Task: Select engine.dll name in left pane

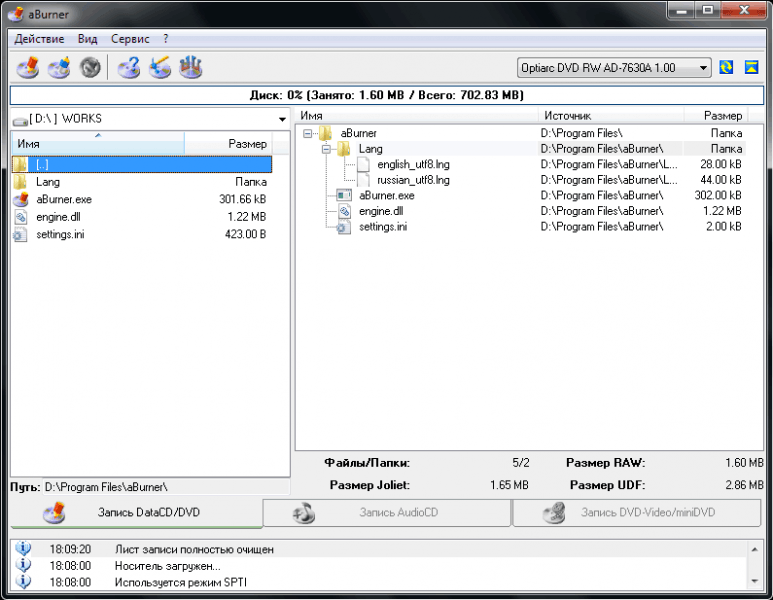Action: tap(58, 217)
